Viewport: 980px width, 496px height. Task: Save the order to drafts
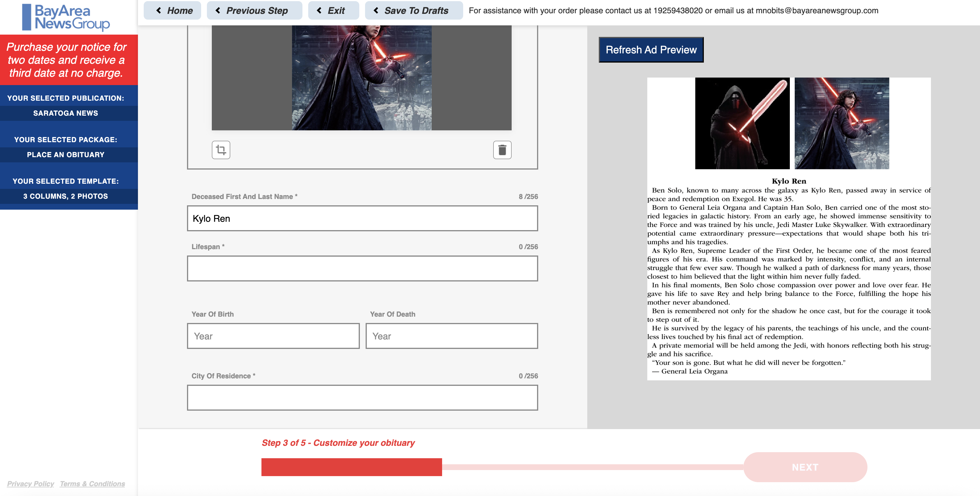click(414, 11)
